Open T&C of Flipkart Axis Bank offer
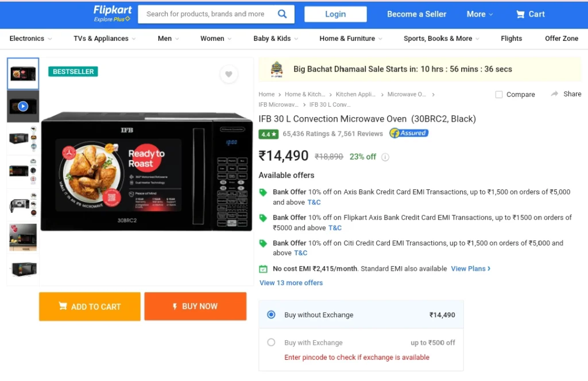 [x=335, y=228]
